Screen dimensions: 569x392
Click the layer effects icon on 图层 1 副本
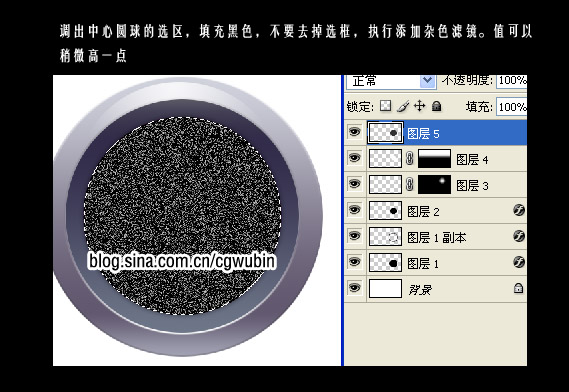[519, 236]
